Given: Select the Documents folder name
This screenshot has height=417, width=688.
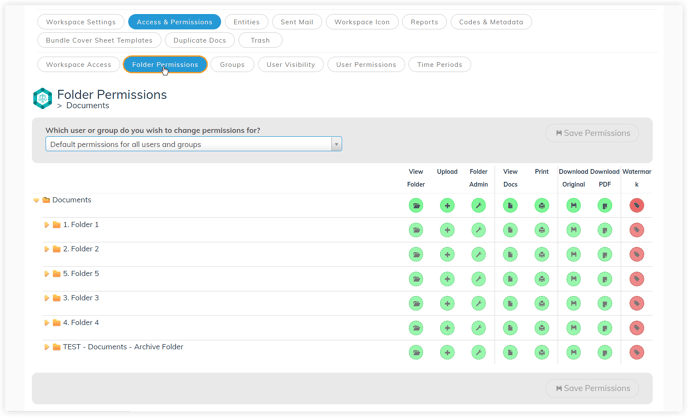Looking at the screenshot, I should (x=72, y=200).
